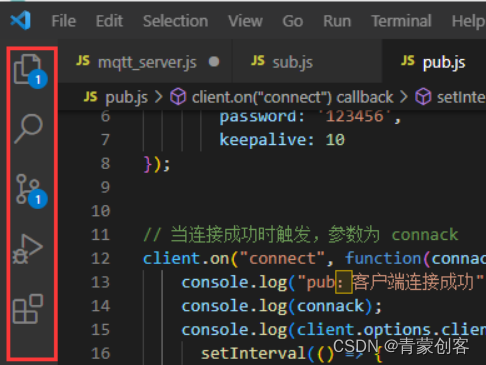Expand the chevron after pub.js breadcrumb
This screenshot has height=365, width=486.
159,97
